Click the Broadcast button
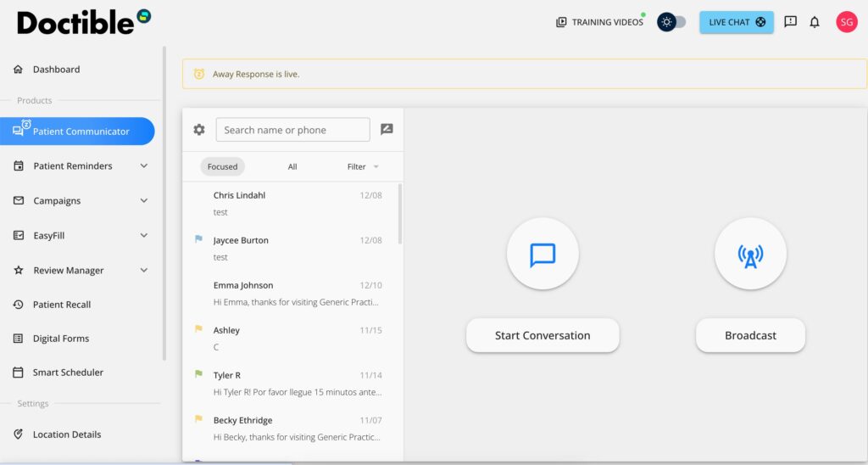 tap(750, 335)
